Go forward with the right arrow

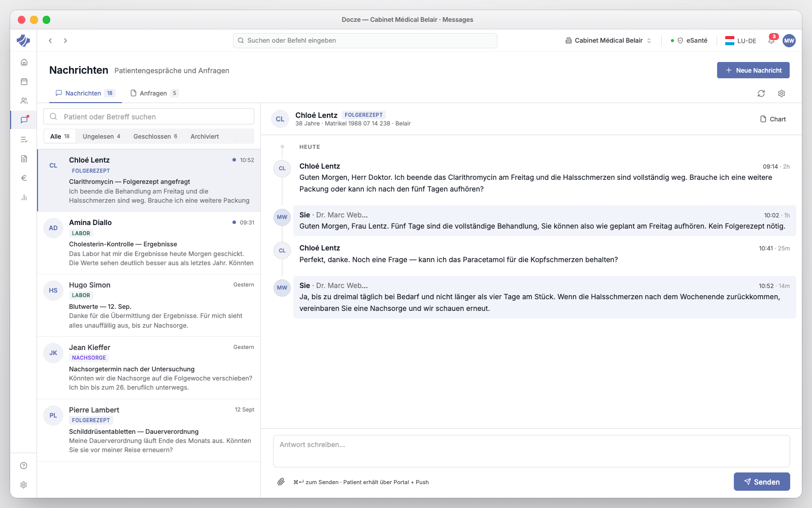point(65,41)
